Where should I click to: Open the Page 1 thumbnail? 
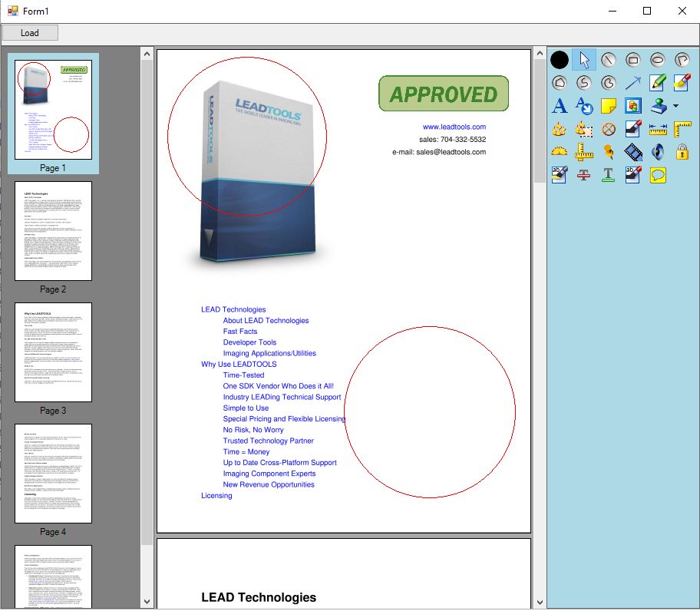[x=53, y=110]
